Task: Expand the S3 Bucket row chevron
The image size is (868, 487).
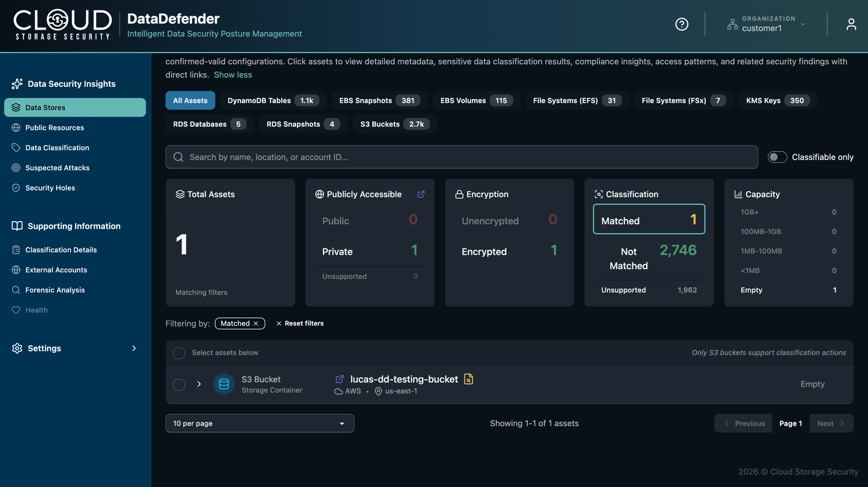Action: click(x=199, y=384)
